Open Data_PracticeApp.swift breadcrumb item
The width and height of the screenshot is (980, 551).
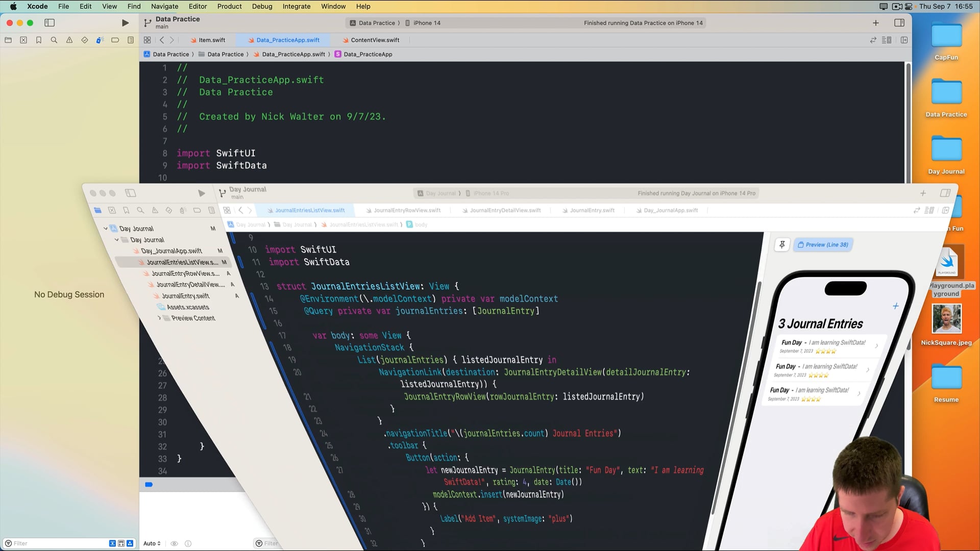[x=290, y=55]
